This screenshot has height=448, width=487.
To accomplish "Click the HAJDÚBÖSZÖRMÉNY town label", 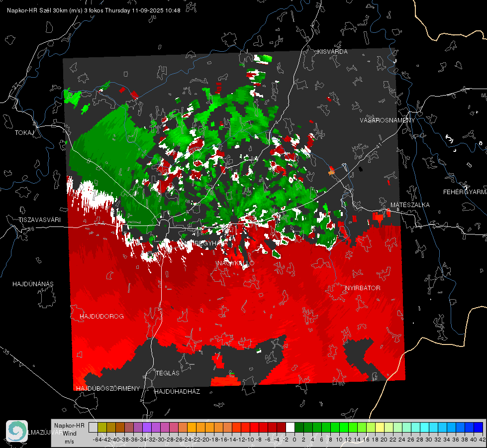I will (x=108, y=389).
